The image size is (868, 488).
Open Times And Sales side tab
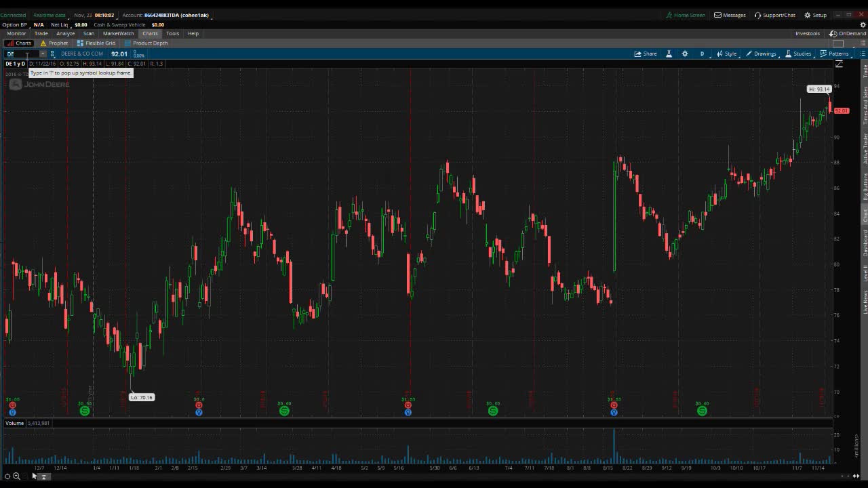tap(865, 106)
